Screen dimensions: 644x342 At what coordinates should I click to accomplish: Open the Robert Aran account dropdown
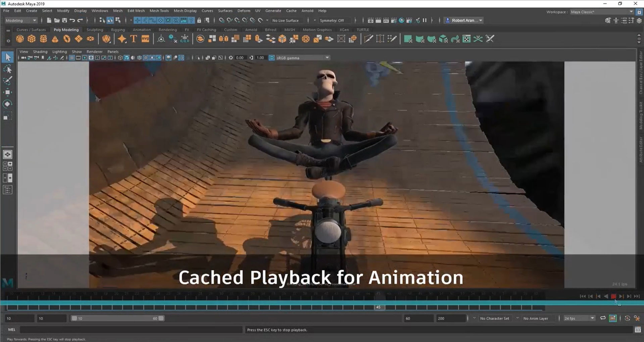click(x=463, y=20)
